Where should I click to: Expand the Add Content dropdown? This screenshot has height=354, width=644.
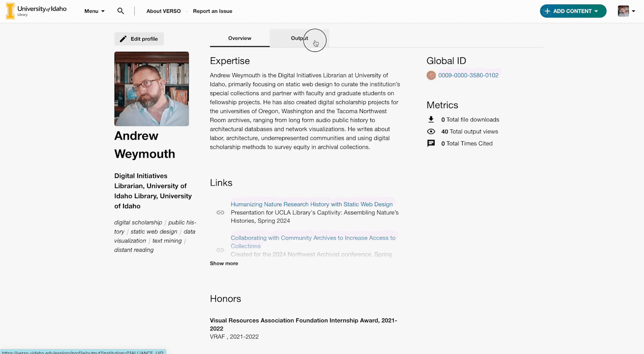[573, 11]
